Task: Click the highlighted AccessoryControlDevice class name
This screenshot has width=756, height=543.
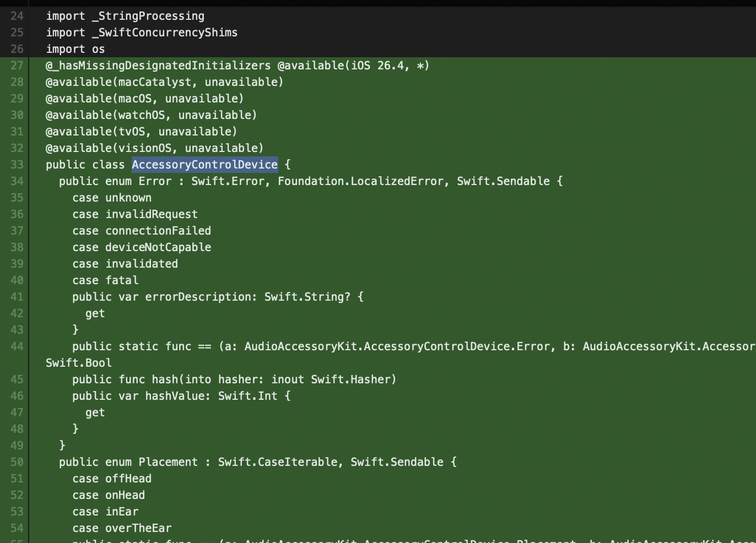Action: (x=204, y=165)
